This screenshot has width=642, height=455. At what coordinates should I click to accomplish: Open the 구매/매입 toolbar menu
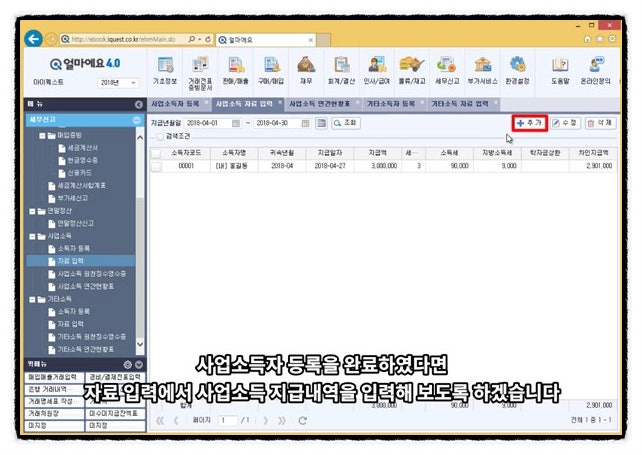pyautogui.click(x=271, y=70)
